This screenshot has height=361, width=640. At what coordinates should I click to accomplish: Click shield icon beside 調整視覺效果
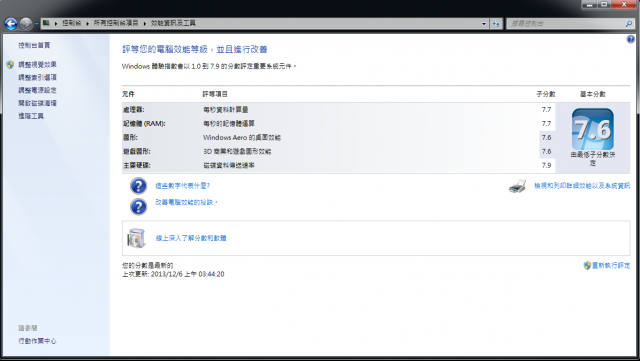pyautogui.click(x=10, y=65)
